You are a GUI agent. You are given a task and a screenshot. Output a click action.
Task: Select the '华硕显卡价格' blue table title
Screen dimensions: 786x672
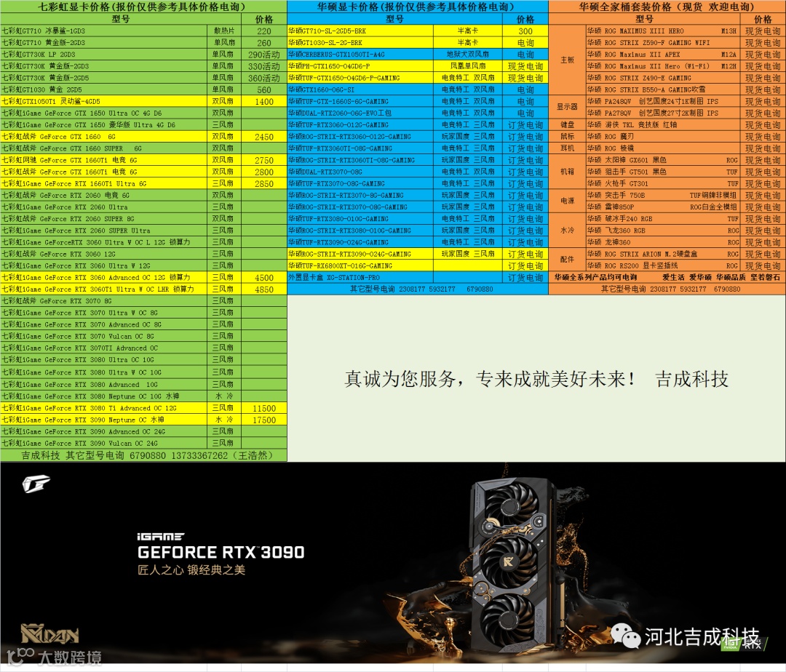[x=418, y=7]
